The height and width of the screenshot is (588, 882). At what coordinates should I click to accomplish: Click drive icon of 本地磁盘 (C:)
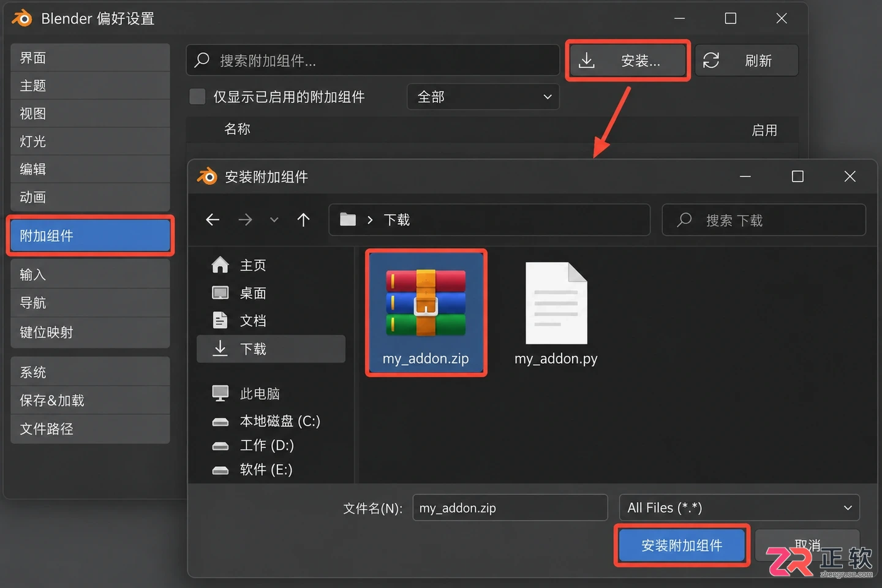(220, 421)
